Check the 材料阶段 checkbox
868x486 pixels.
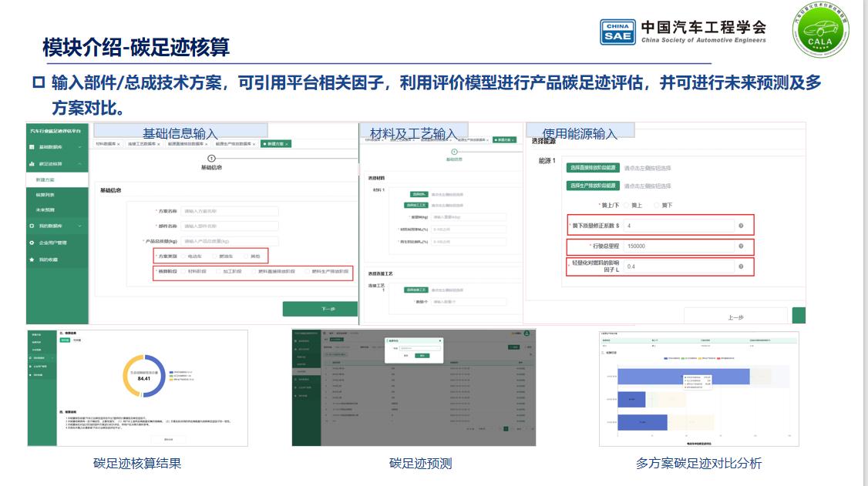tap(183, 272)
